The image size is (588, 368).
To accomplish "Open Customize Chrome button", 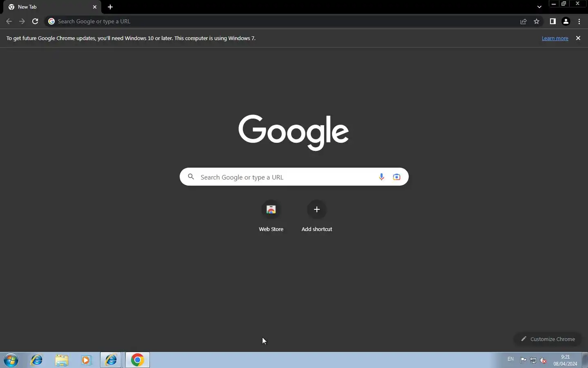I will 548,339.
